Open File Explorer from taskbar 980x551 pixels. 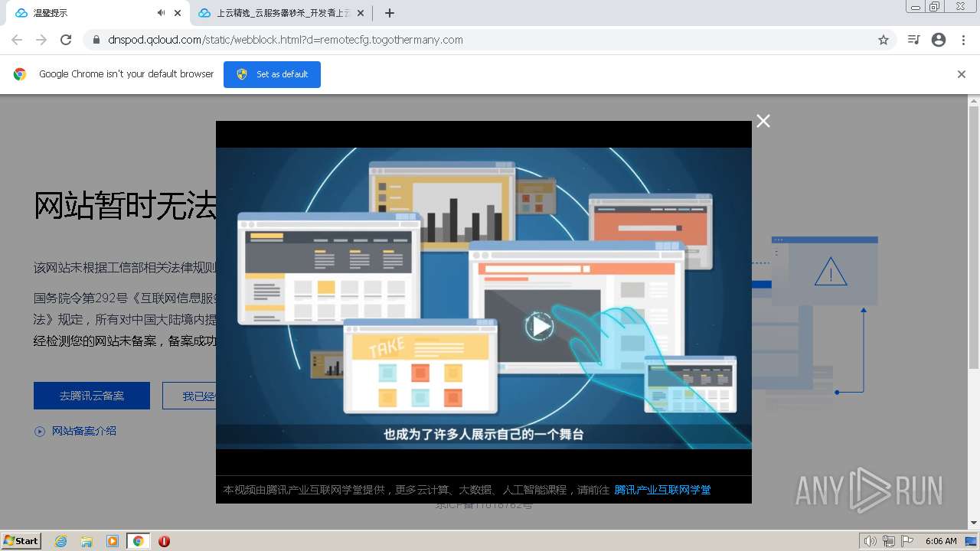(87, 541)
